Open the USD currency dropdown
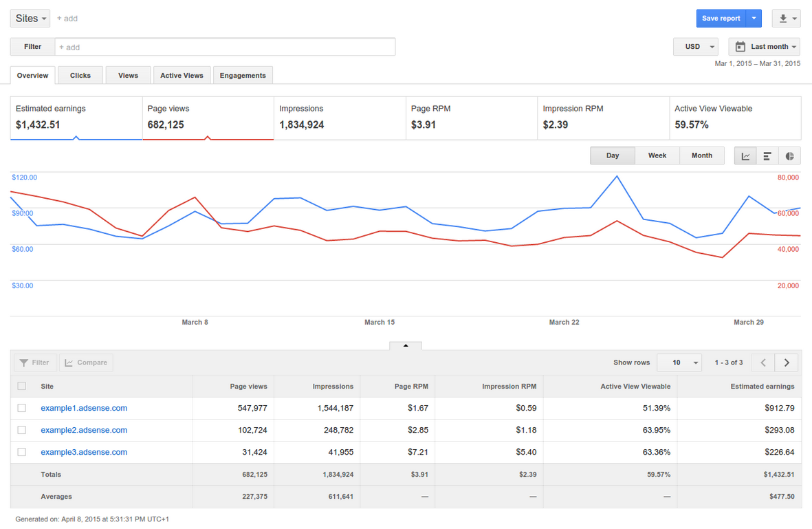 pos(696,47)
